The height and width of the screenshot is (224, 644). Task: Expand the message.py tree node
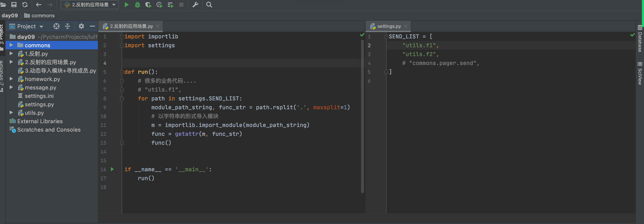coord(11,87)
